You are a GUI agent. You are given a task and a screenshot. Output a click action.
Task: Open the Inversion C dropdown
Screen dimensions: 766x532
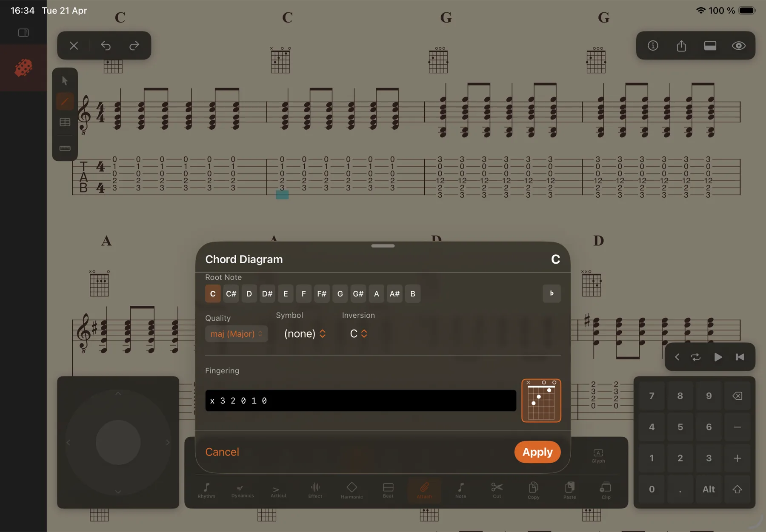[x=358, y=334]
